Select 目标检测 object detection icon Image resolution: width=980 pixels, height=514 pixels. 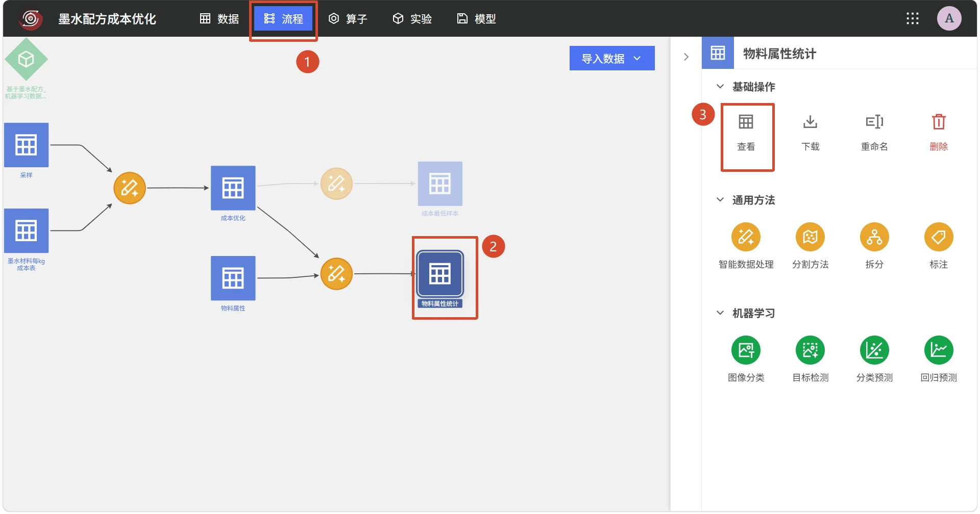[810, 350]
